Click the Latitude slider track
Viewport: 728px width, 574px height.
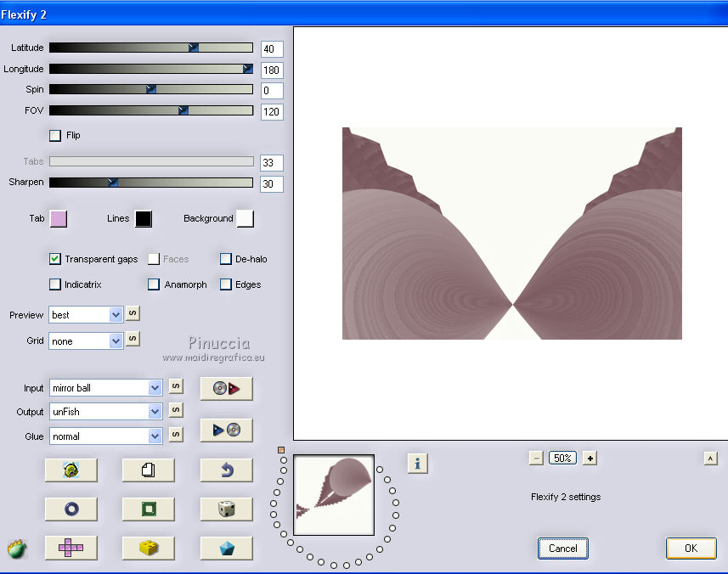(x=151, y=48)
